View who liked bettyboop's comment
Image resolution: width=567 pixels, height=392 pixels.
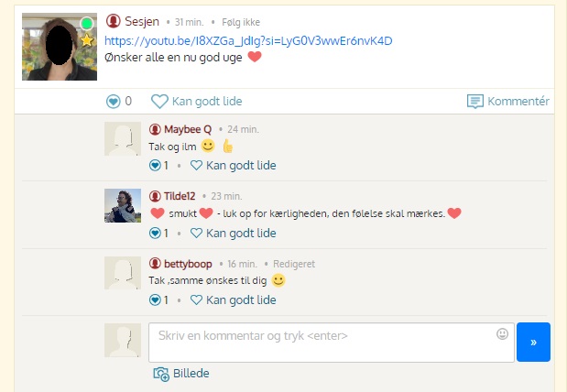click(x=158, y=300)
